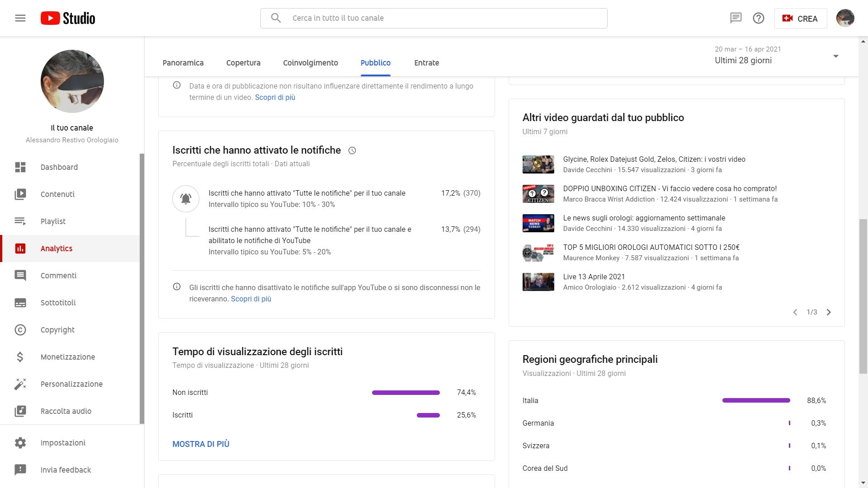Open Personalizzazione in the sidebar
The image size is (868, 488).
point(70,384)
